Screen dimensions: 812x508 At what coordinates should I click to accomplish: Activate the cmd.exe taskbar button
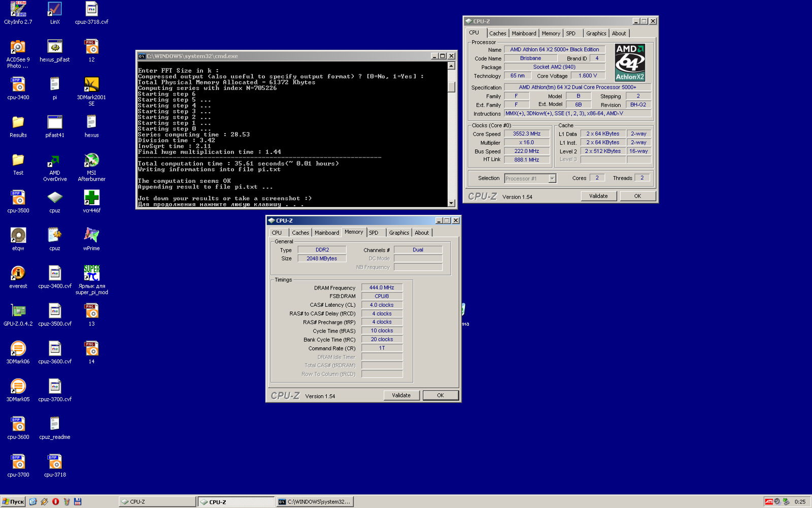point(315,501)
